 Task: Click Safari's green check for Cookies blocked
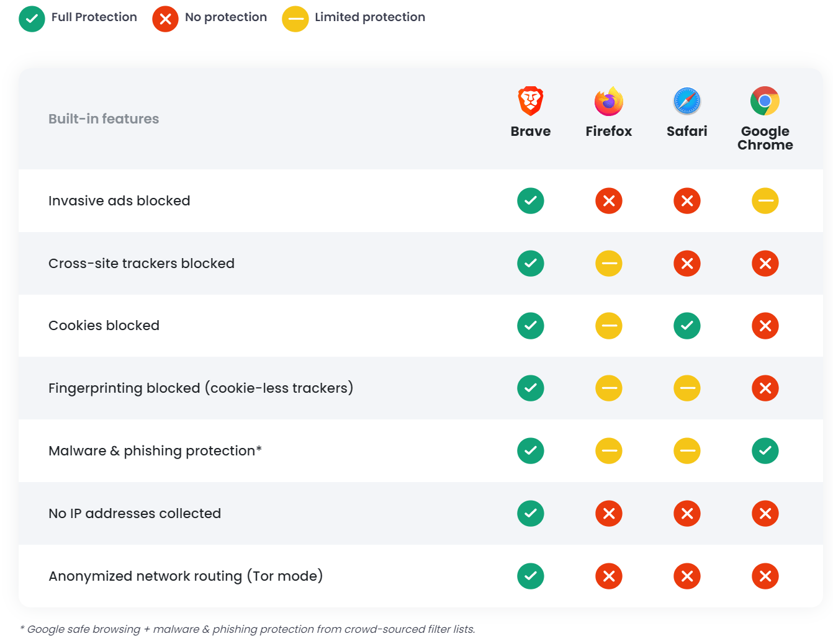coord(687,326)
